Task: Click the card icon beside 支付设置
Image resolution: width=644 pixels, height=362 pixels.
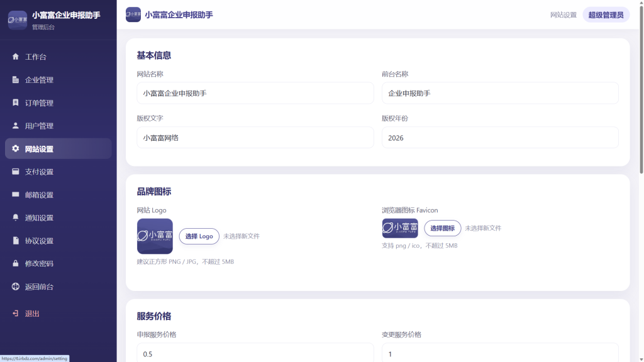Action: pyautogui.click(x=16, y=172)
